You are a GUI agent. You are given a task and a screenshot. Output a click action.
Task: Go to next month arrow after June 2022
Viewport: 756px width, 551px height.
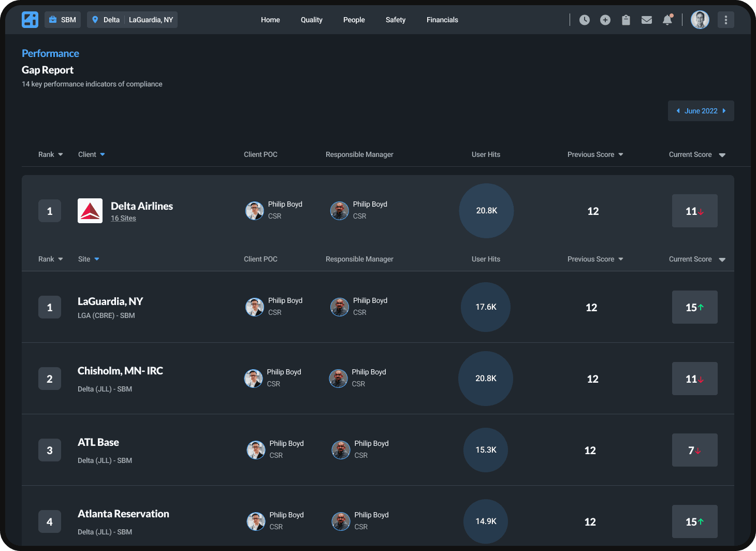coord(724,111)
